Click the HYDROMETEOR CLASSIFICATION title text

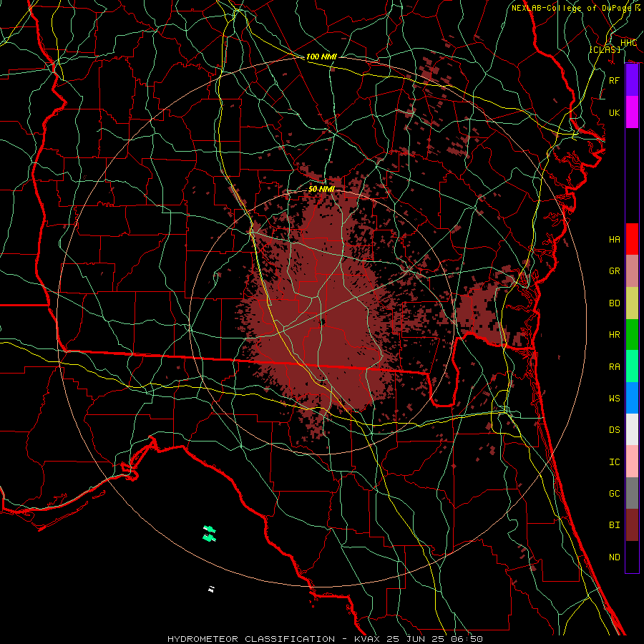point(251,639)
